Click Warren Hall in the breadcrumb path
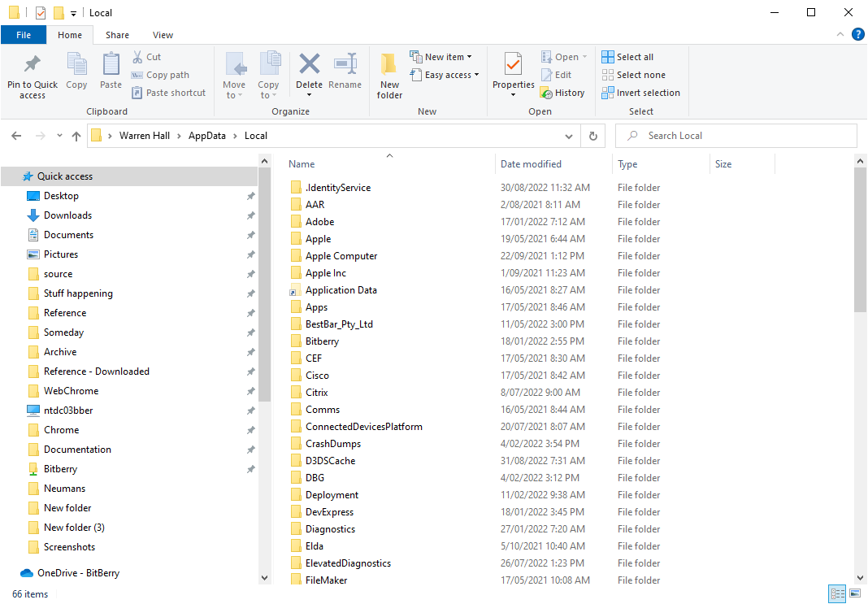 click(x=145, y=136)
